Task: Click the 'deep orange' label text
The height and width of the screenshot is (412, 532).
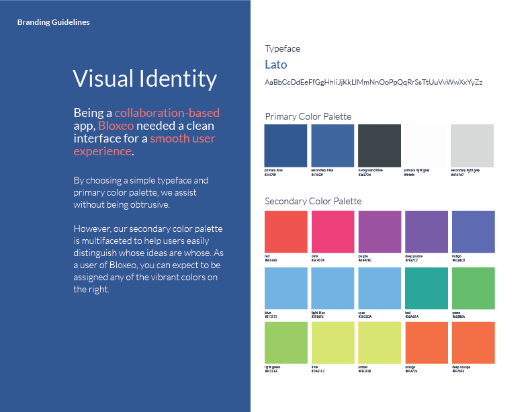Action: pos(461,367)
